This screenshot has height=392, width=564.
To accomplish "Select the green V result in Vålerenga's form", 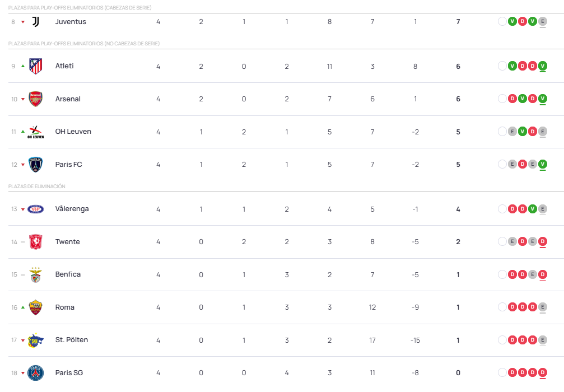I will tap(532, 209).
